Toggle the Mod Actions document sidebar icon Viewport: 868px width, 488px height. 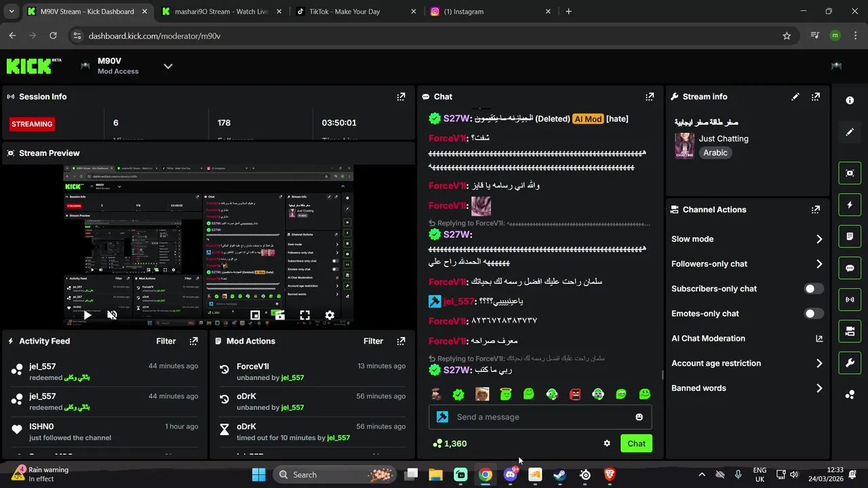point(850,237)
